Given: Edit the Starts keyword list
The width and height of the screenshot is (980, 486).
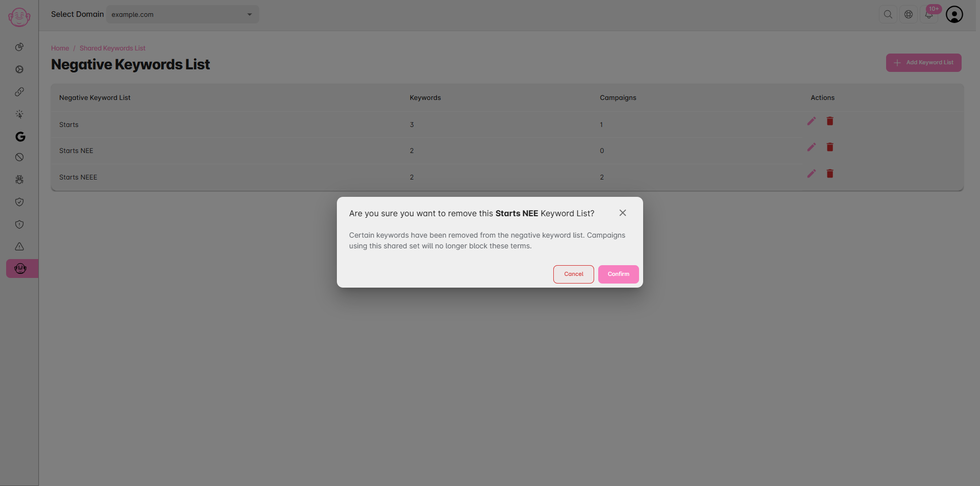Looking at the screenshot, I should (812, 121).
